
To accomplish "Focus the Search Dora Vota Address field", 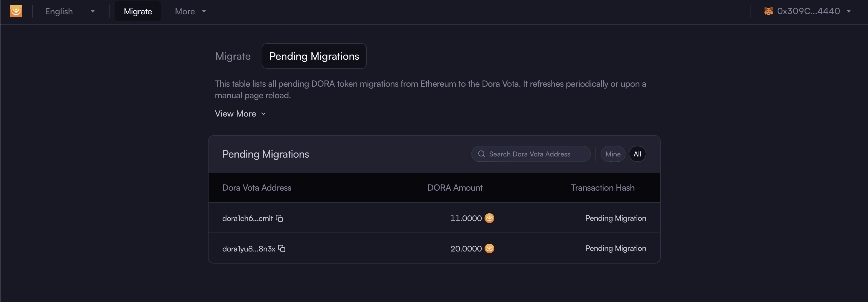I will click(x=531, y=154).
